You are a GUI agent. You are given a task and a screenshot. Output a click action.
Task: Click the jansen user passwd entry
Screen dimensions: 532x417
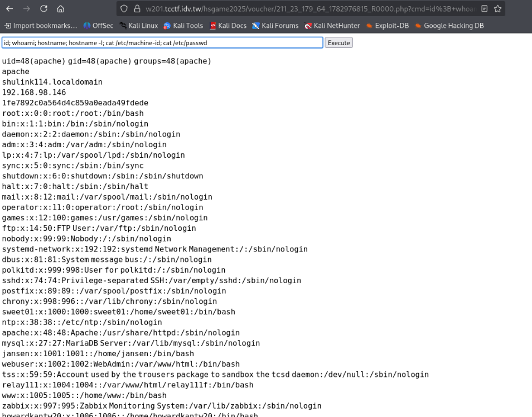pos(98,353)
